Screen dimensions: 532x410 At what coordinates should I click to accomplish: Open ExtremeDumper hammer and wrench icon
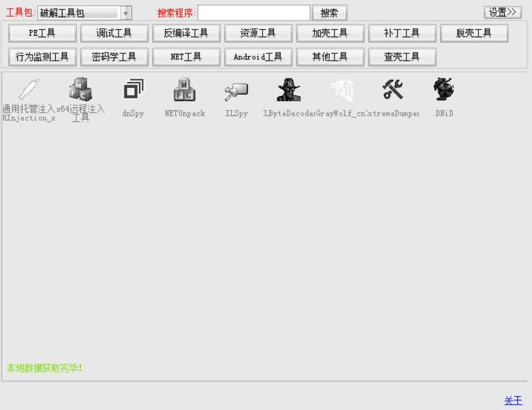[x=392, y=89]
